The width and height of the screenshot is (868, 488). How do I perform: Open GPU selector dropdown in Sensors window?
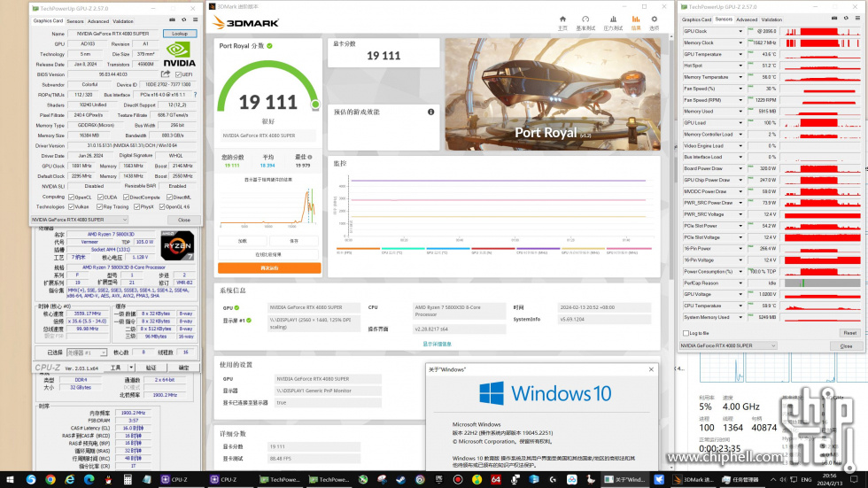(728, 345)
